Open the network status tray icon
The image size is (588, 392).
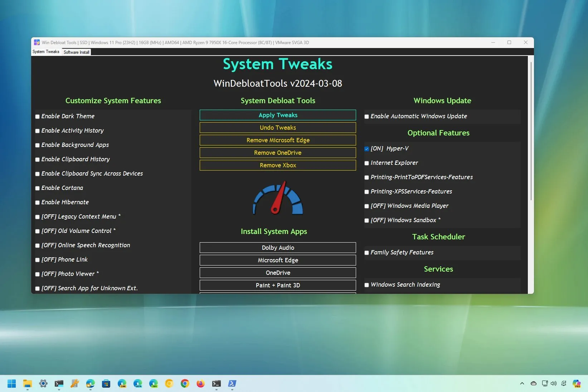[545, 383]
